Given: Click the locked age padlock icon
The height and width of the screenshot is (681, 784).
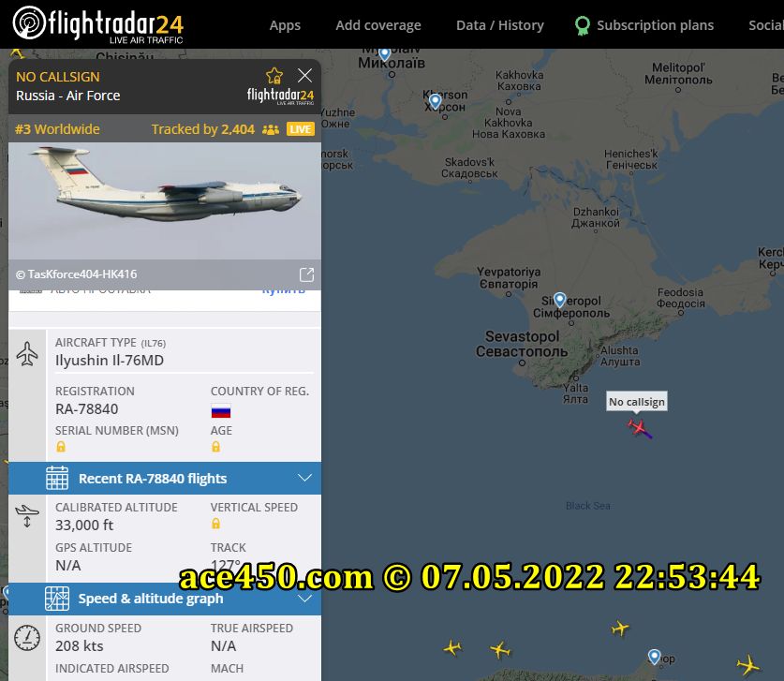Looking at the screenshot, I should click(215, 447).
